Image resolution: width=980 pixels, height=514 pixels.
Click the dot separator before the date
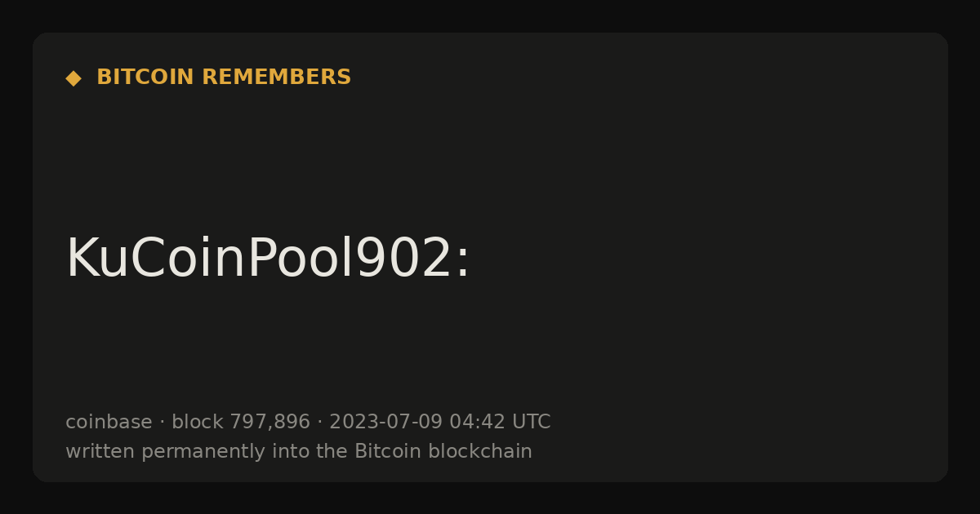(x=319, y=423)
